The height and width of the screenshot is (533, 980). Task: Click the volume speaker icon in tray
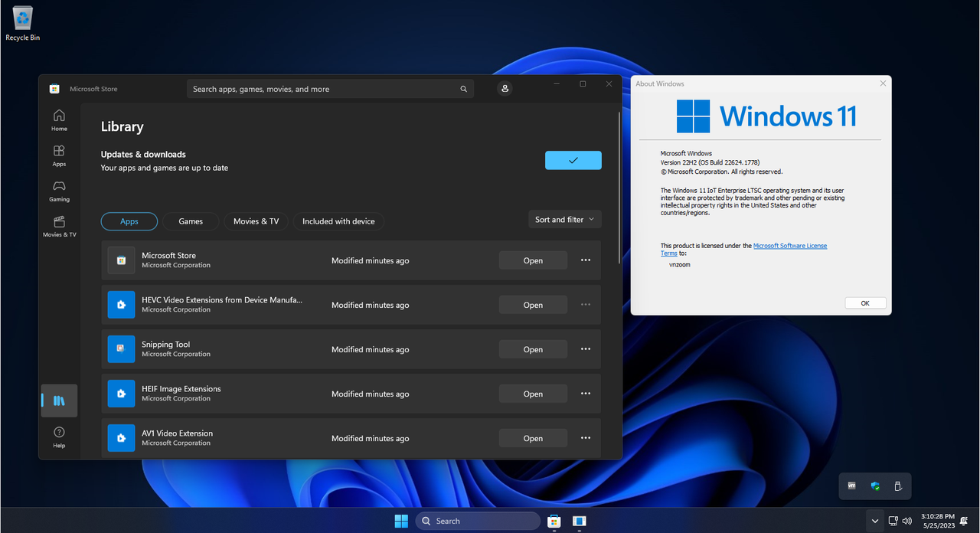pyautogui.click(x=907, y=521)
